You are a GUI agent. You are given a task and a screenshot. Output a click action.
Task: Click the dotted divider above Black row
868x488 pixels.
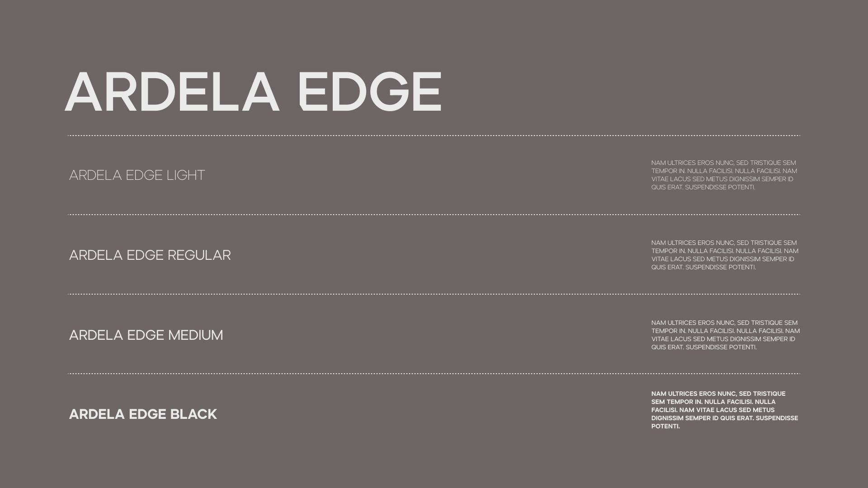coord(434,374)
